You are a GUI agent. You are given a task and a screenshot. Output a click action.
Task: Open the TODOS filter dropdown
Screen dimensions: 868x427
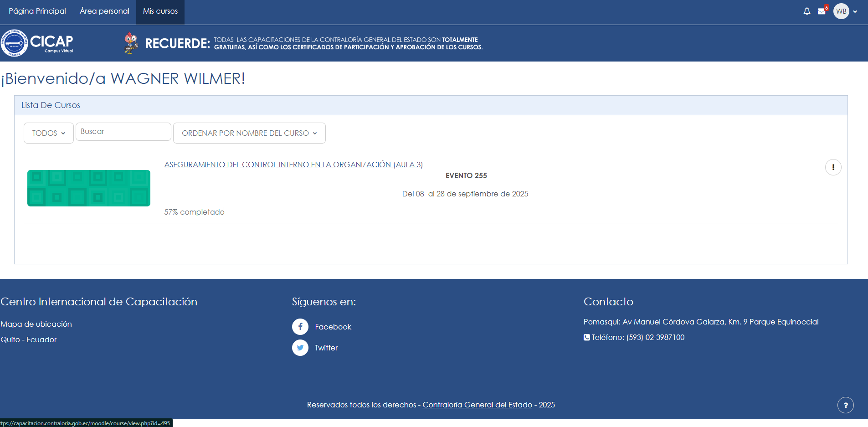pyautogui.click(x=48, y=133)
